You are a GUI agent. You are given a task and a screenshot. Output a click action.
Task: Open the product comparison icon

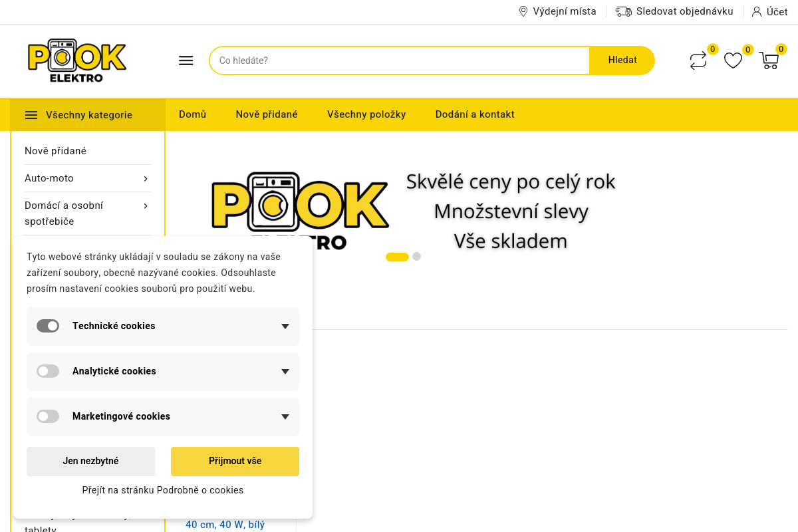[x=698, y=60]
